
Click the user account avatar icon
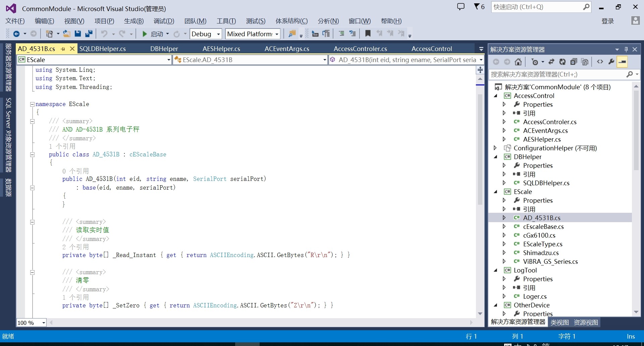[x=635, y=21]
